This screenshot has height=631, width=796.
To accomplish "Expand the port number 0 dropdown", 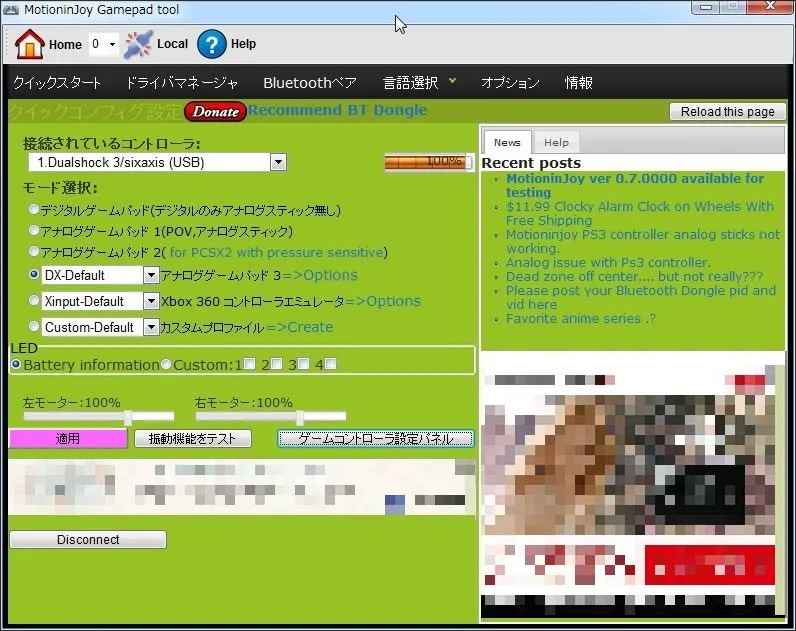I will click(x=112, y=44).
